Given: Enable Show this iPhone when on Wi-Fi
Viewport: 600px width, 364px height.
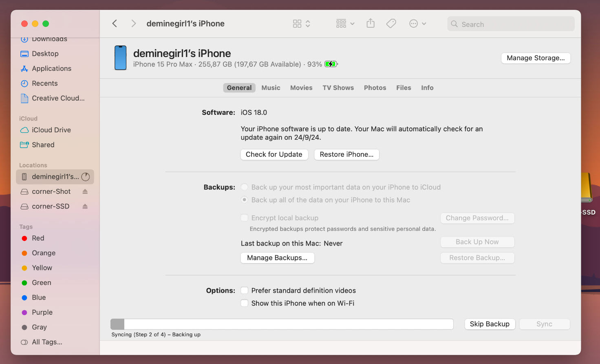Looking at the screenshot, I should click(244, 303).
